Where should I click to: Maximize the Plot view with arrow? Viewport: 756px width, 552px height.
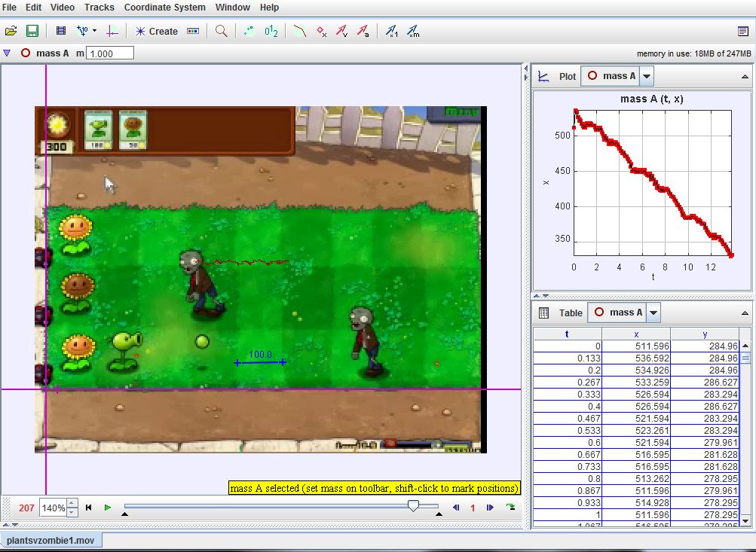point(745,77)
